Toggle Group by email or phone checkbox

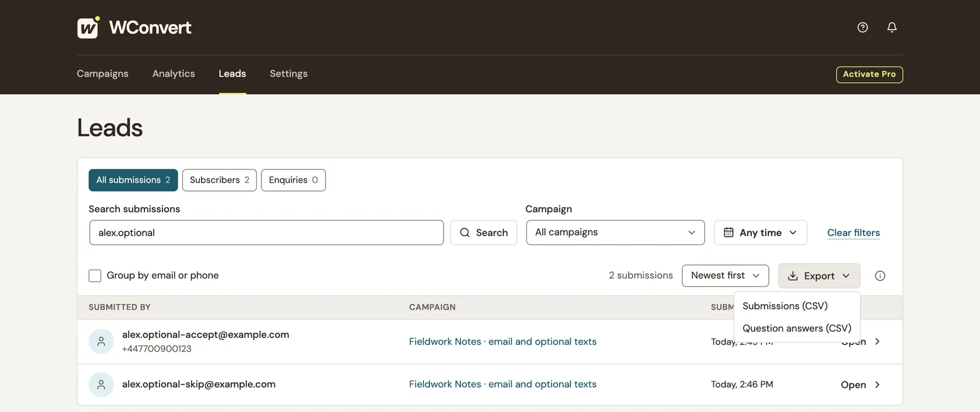tap(95, 276)
